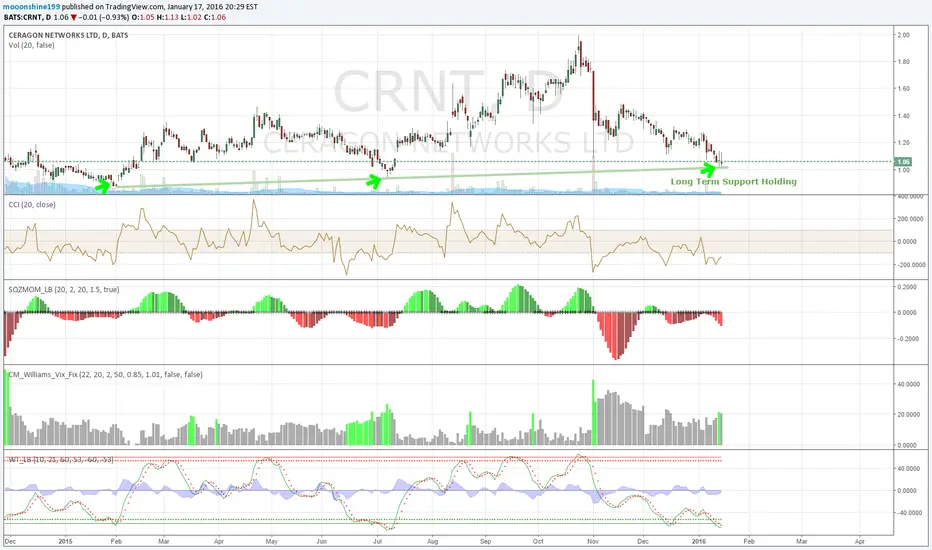Click the 1.40 price scale label

[903, 116]
